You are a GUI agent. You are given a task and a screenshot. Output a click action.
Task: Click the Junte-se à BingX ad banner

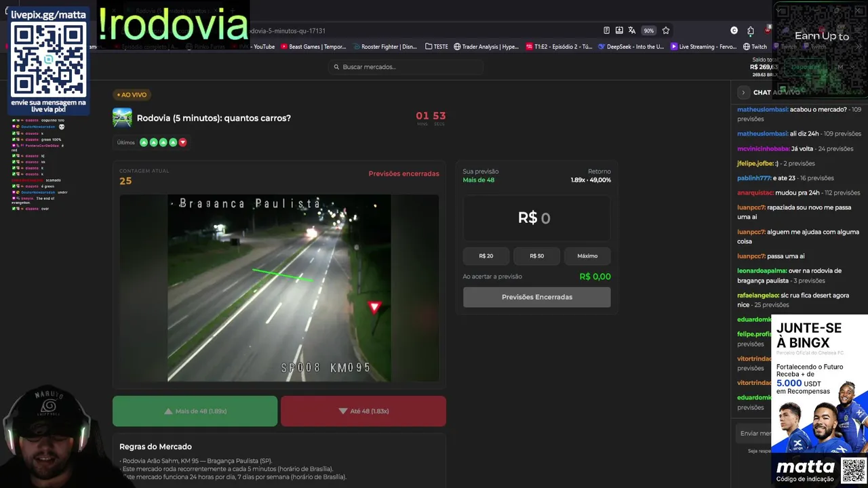(819, 400)
